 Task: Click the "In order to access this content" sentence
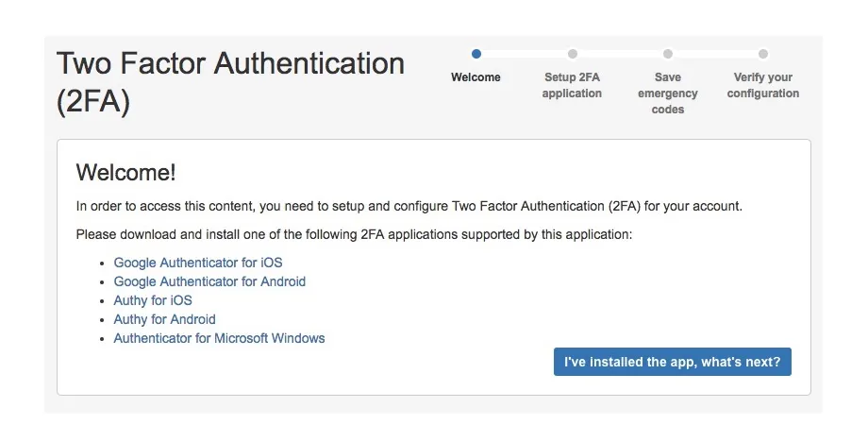point(409,207)
